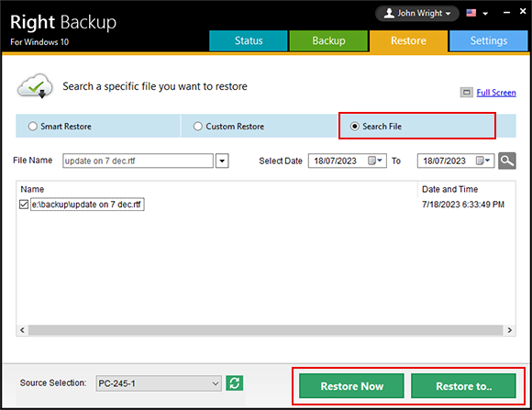Select the Smart Restore radio button
The image size is (532, 410).
click(x=33, y=127)
